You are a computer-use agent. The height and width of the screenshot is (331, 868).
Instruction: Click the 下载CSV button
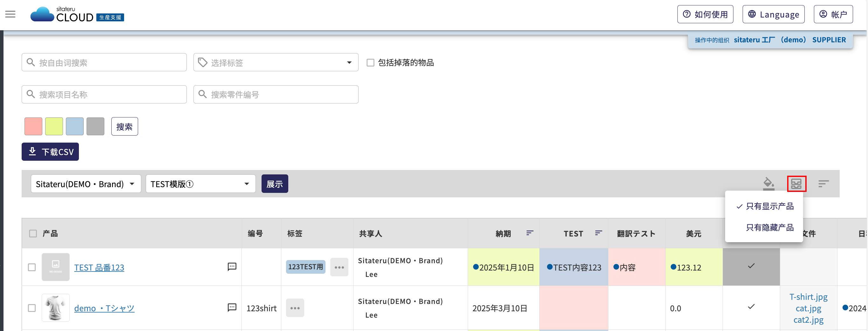50,152
